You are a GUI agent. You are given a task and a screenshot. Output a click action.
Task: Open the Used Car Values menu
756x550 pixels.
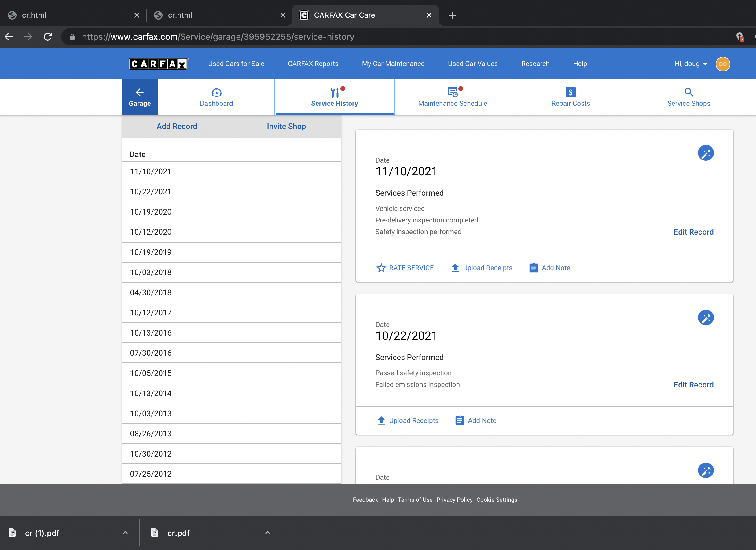[x=473, y=64]
